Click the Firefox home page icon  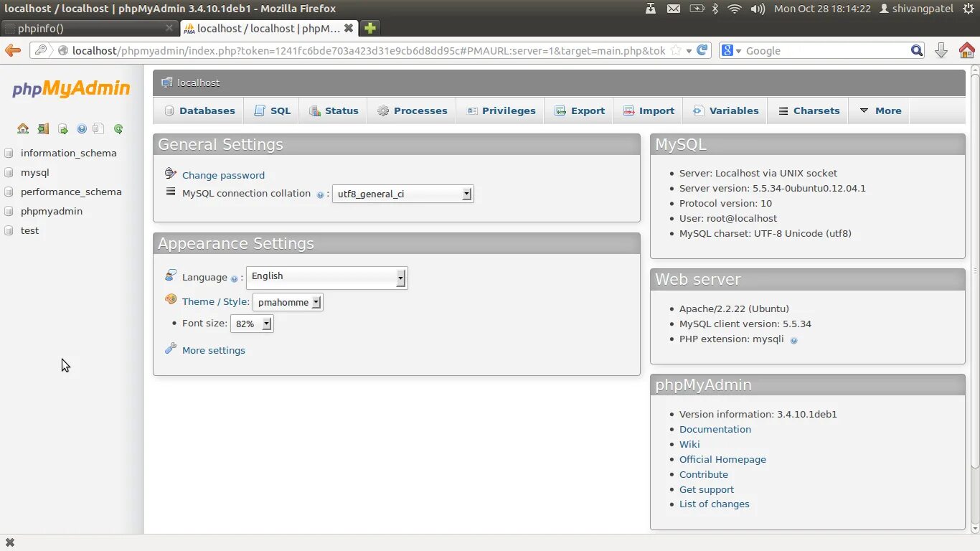[966, 50]
